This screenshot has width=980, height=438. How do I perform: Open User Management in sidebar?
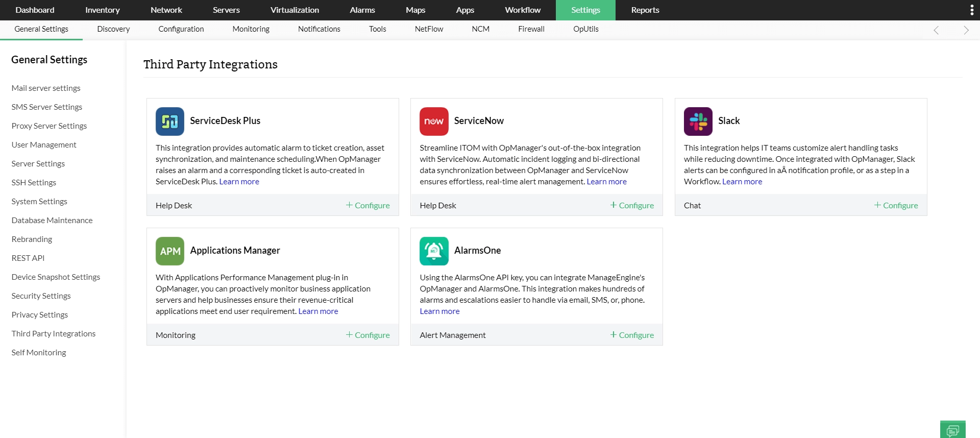[x=44, y=145]
